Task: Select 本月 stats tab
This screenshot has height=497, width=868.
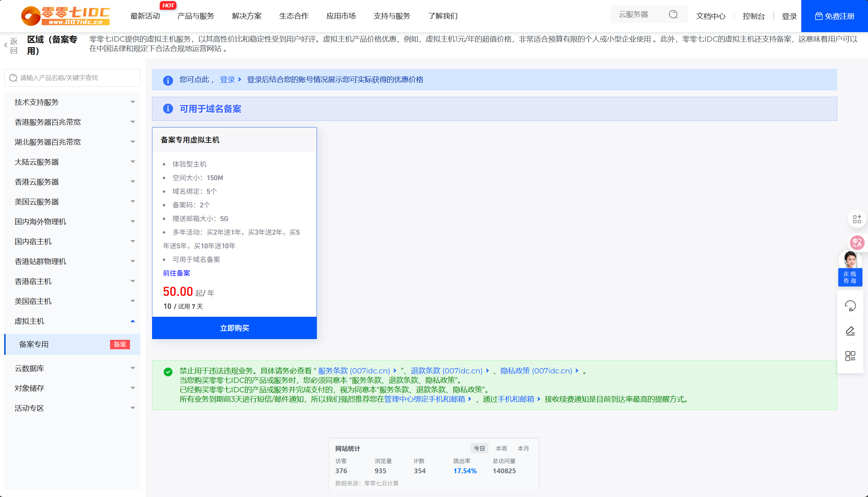Action: (523, 448)
